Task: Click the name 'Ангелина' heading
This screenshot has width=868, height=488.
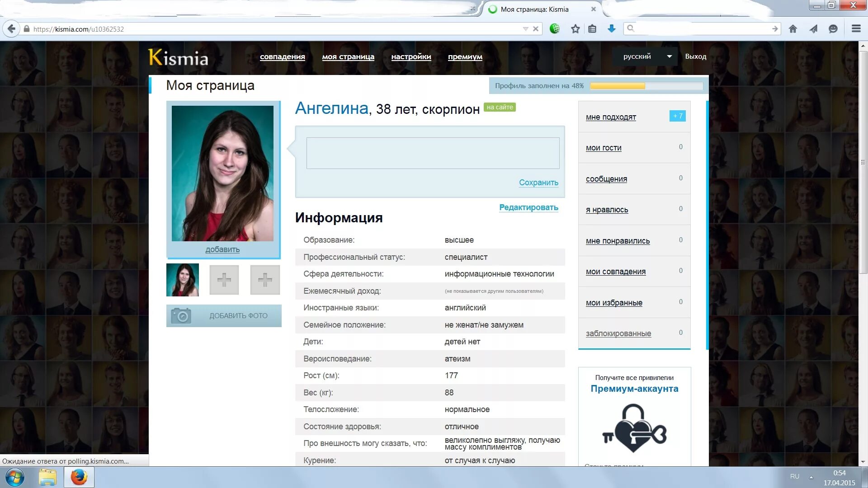Action: click(332, 108)
